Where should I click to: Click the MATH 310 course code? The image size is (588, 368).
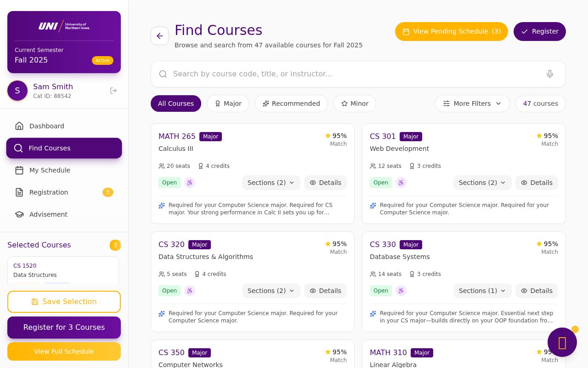tap(388, 353)
